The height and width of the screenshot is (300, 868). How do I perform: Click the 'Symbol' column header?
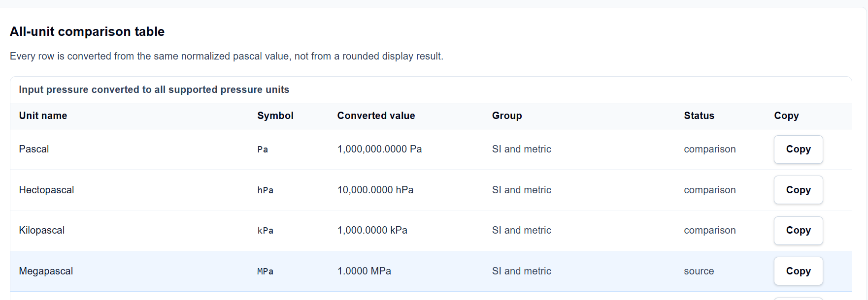pos(275,116)
